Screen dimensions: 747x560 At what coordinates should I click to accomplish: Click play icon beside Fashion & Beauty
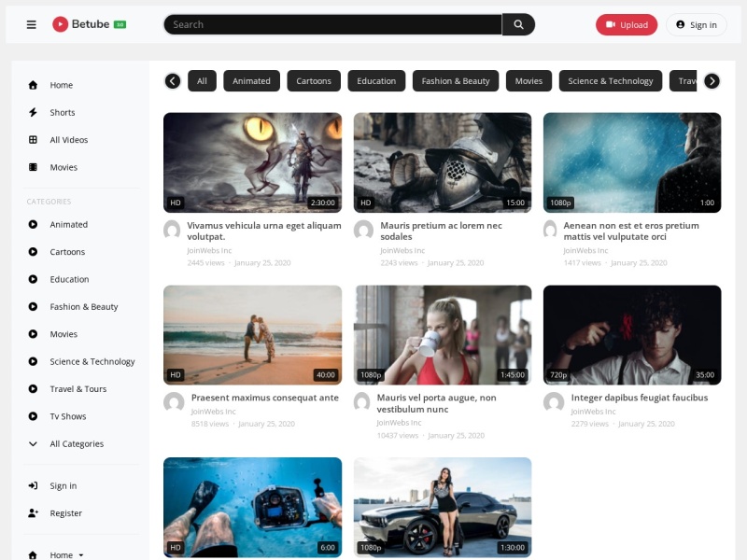click(x=33, y=307)
